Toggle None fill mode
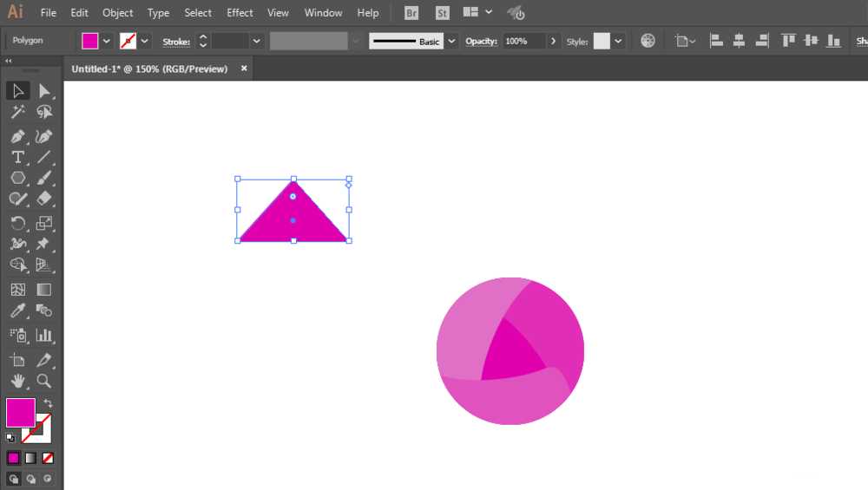 pos(48,458)
